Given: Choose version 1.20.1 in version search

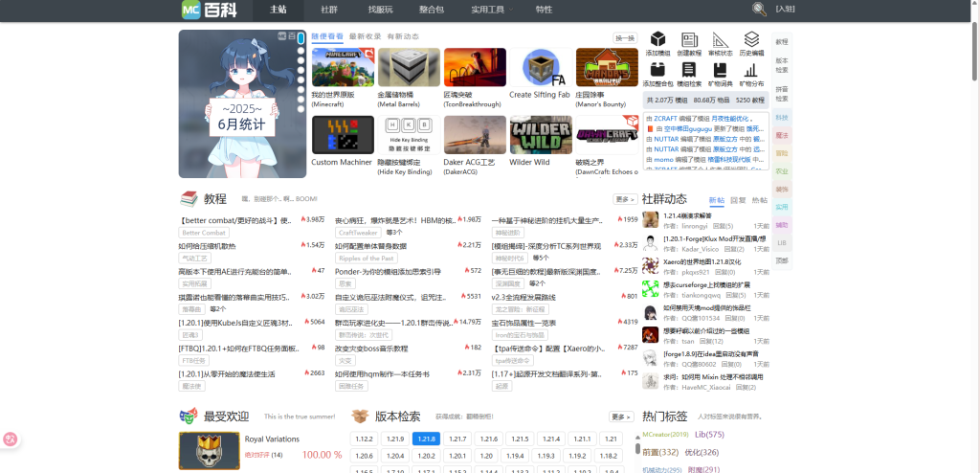Looking at the screenshot, I should pyautogui.click(x=457, y=456).
